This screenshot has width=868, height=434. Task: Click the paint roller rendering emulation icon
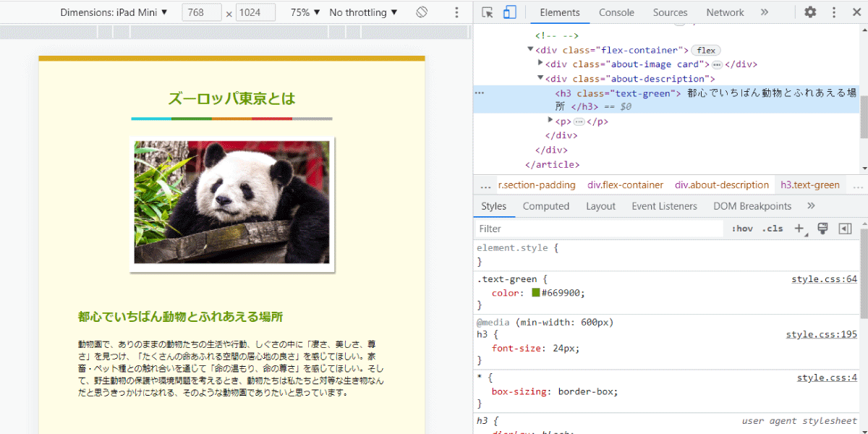tap(822, 229)
